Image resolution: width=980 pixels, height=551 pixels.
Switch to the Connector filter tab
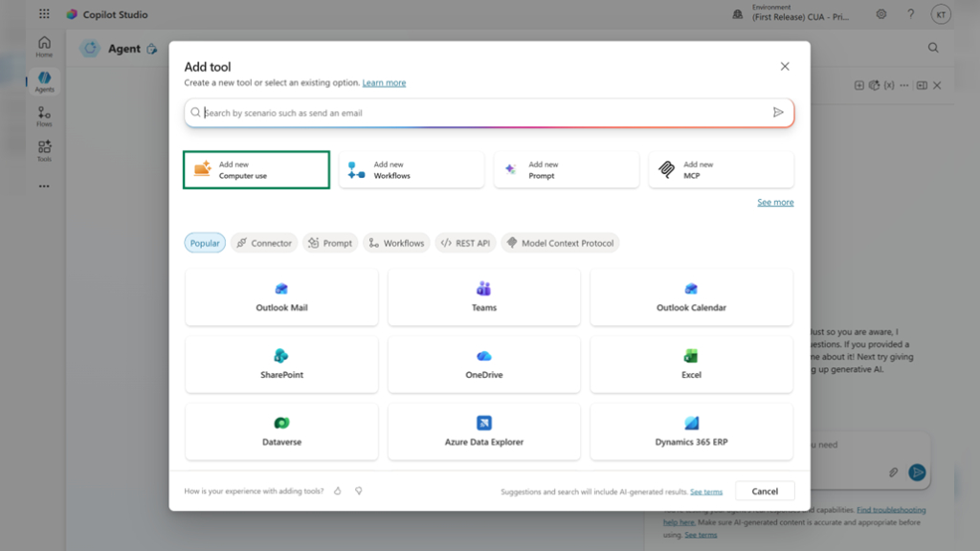point(264,243)
